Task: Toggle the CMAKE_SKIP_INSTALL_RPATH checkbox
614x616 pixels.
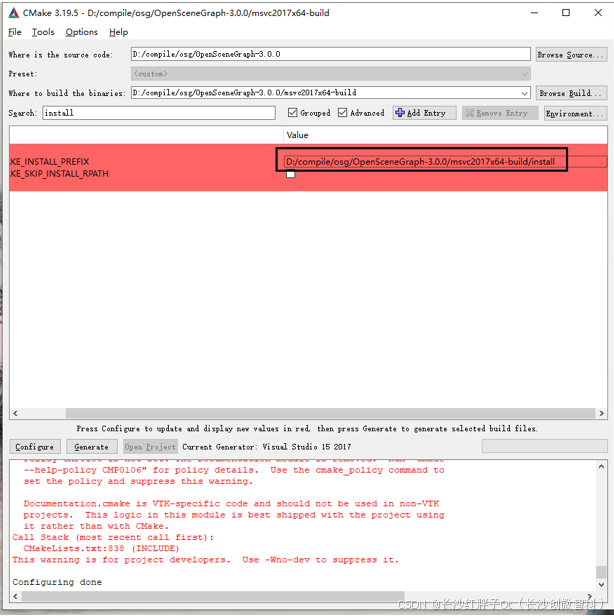Action: [291, 174]
